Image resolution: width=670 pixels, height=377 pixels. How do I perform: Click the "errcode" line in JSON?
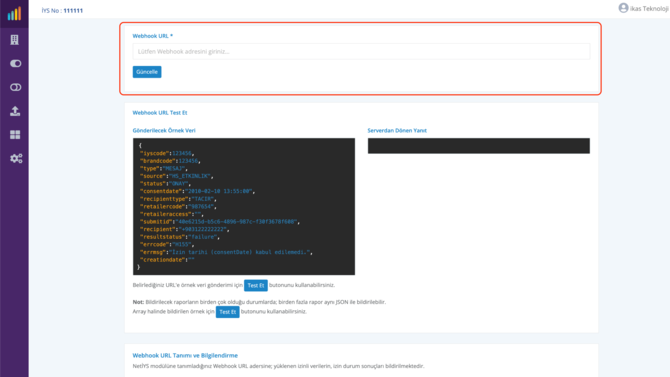[167, 244]
